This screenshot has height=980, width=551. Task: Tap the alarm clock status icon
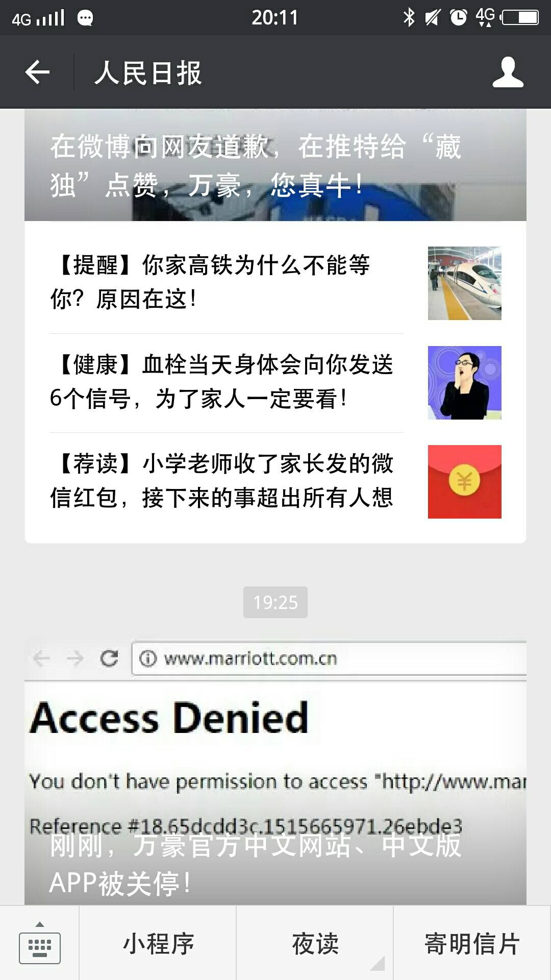point(458,17)
